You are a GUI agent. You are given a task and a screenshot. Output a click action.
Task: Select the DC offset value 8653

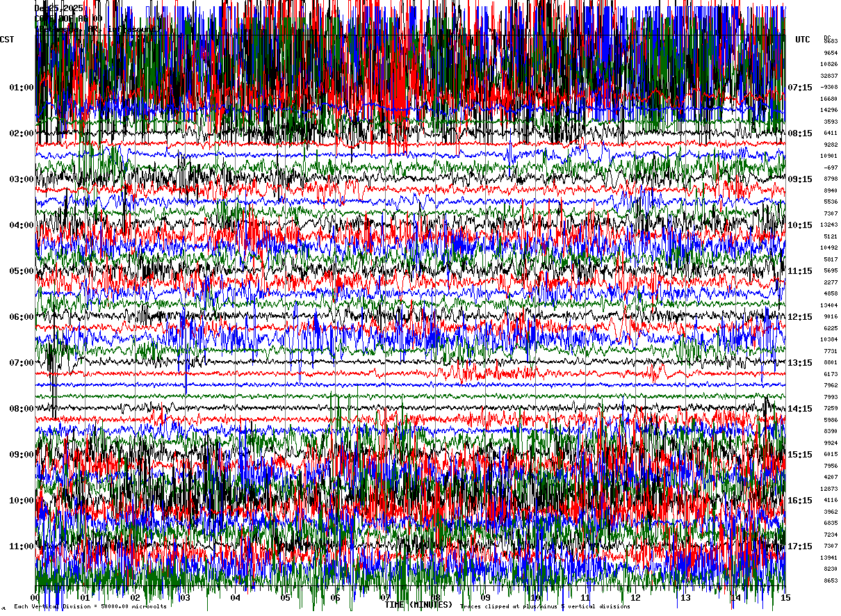(831, 581)
